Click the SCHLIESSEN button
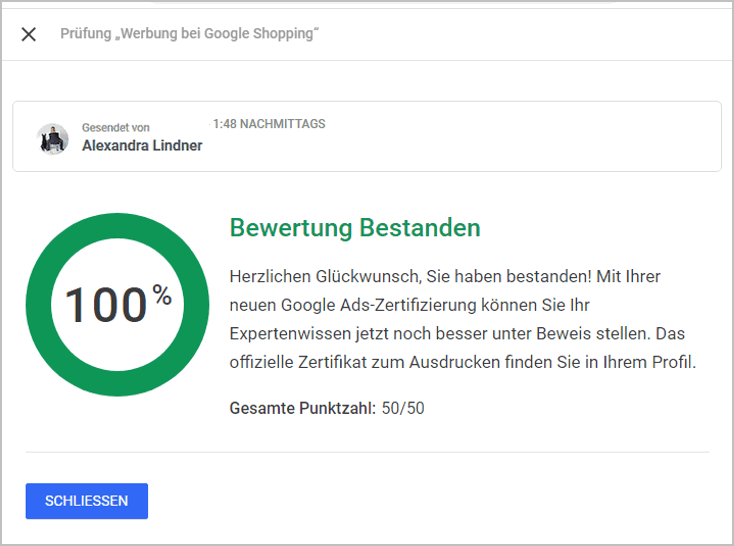 pos(87,501)
